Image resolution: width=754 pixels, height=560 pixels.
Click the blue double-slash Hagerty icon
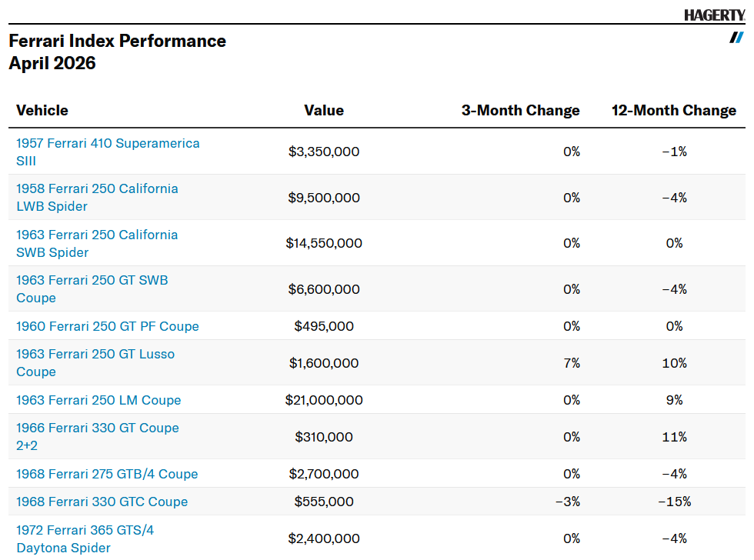[736, 38]
